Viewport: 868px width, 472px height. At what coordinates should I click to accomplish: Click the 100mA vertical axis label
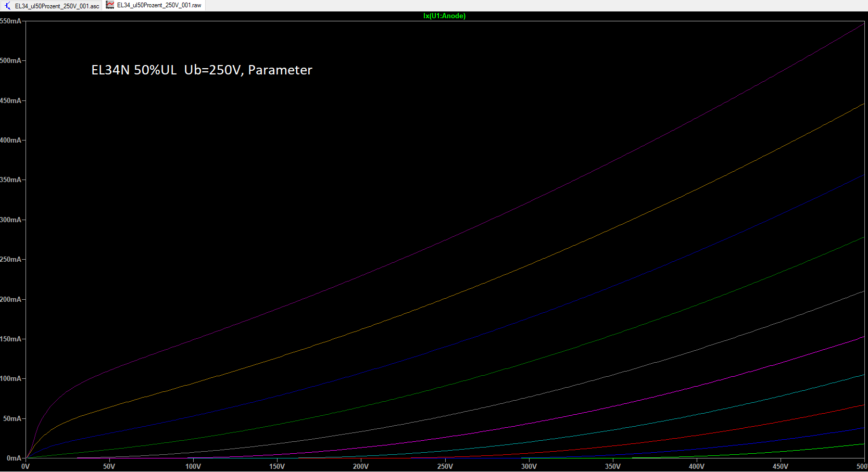(11, 379)
